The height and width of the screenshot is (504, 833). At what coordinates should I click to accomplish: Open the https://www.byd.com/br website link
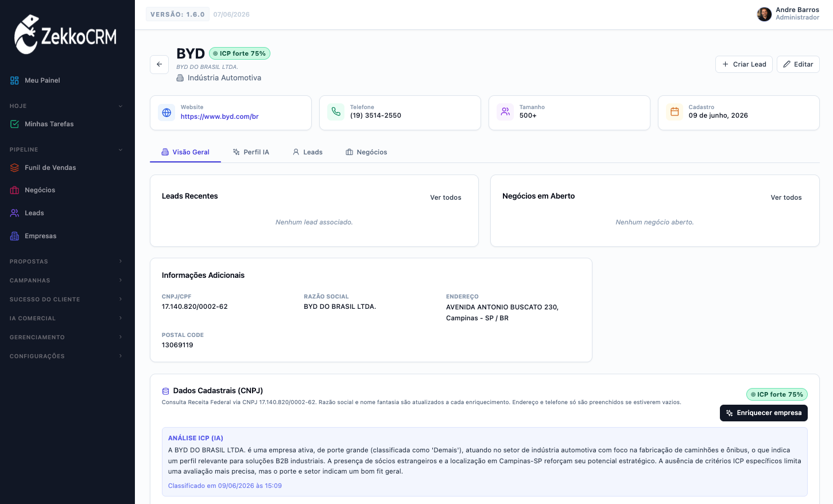coord(219,117)
